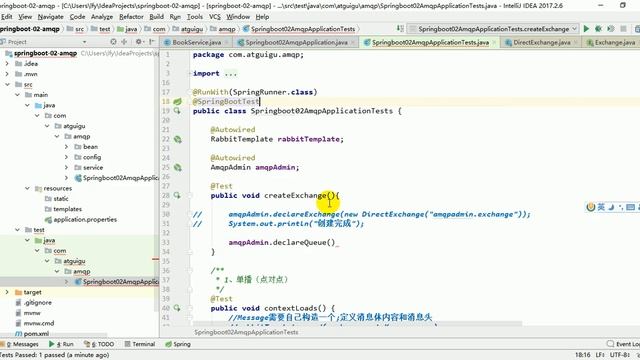This screenshot has width=640, height=360.
Task: Open the TODO tool window
Action: click(99, 344)
